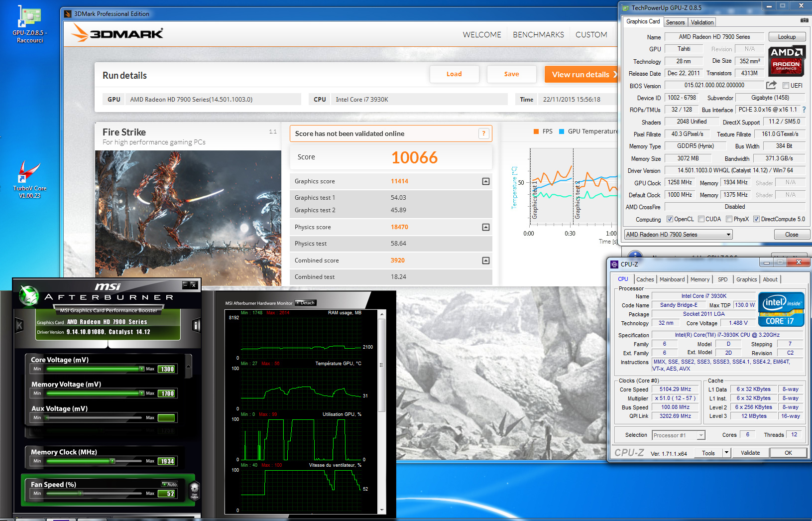The height and width of the screenshot is (521, 812).
Task: Click the Intel Core i7 logo in CPU-Z
Action: pyautogui.click(x=781, y=309)
